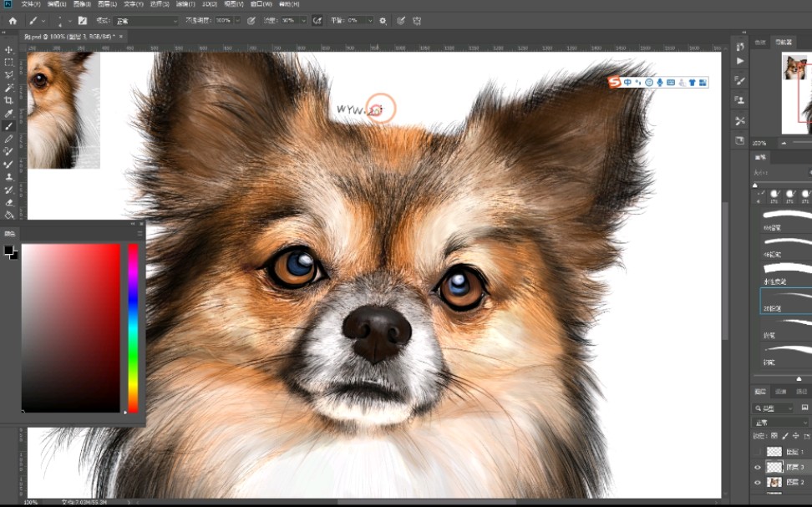
Task: Select the Eyedropper tool
Action: click(9, 113)
